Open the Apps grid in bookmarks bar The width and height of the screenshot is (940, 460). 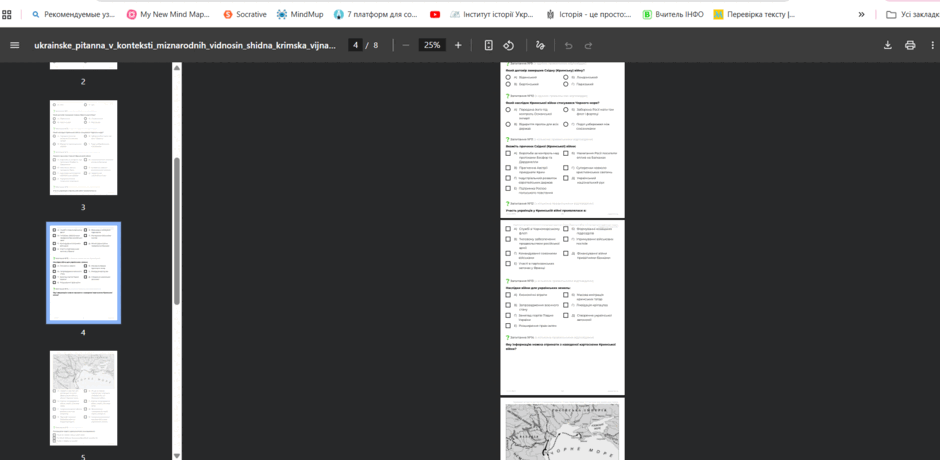coord(7,14)
